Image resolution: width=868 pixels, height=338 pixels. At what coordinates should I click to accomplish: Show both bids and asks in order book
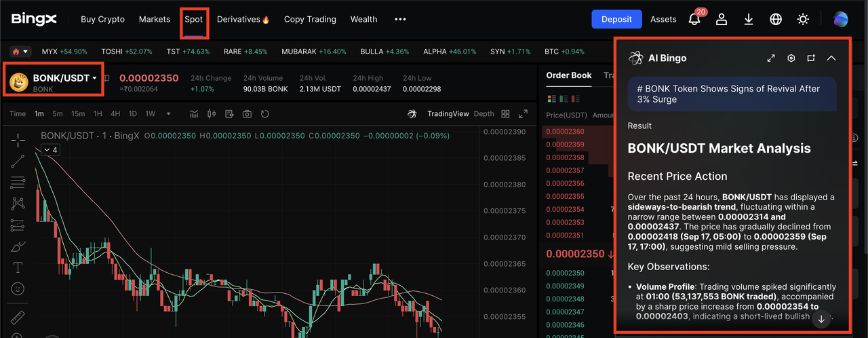(551, 99)
